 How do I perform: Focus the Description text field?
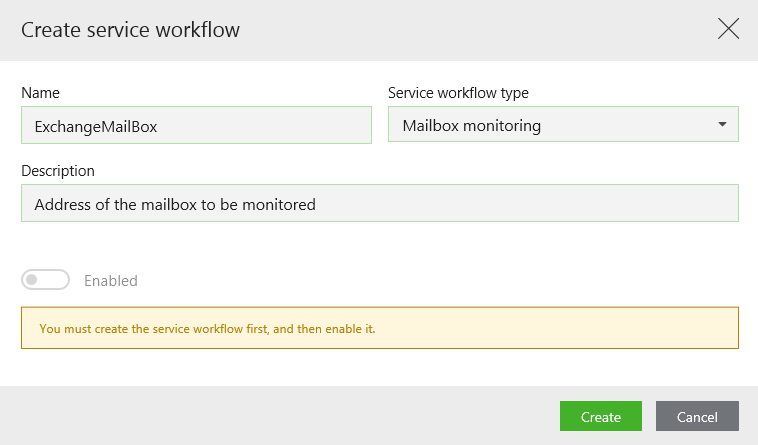(x=379, y=203)
